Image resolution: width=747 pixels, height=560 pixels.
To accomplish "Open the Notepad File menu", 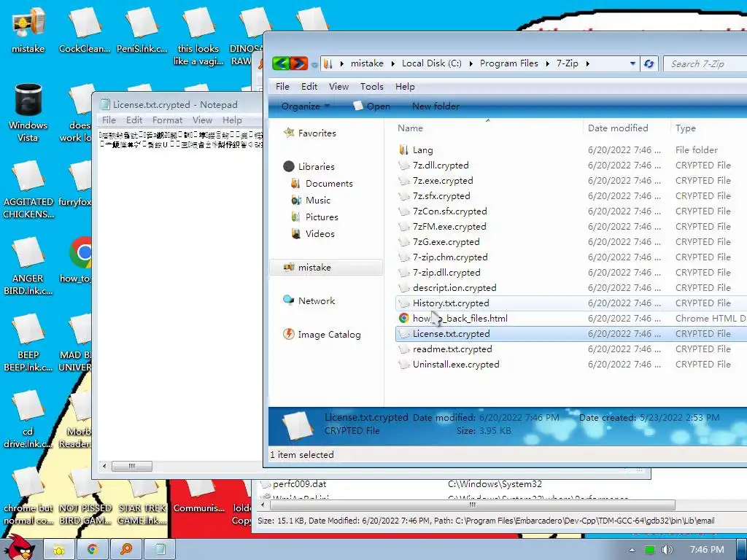I will coord(109,120).
